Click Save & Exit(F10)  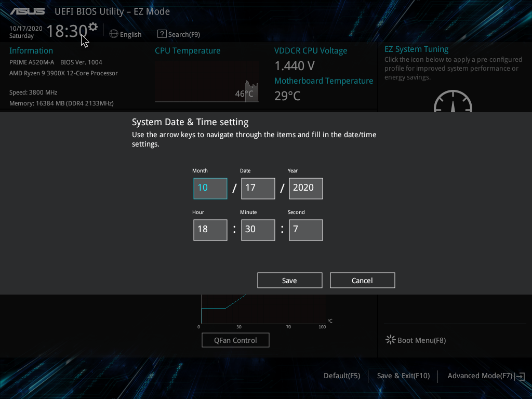click(x=403, y=376)
